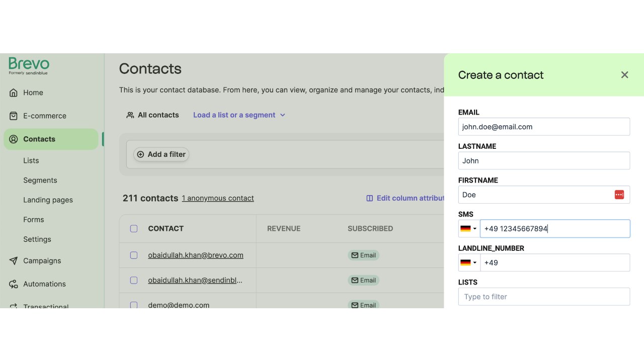Close the Create a contact panel

(624, 75)
